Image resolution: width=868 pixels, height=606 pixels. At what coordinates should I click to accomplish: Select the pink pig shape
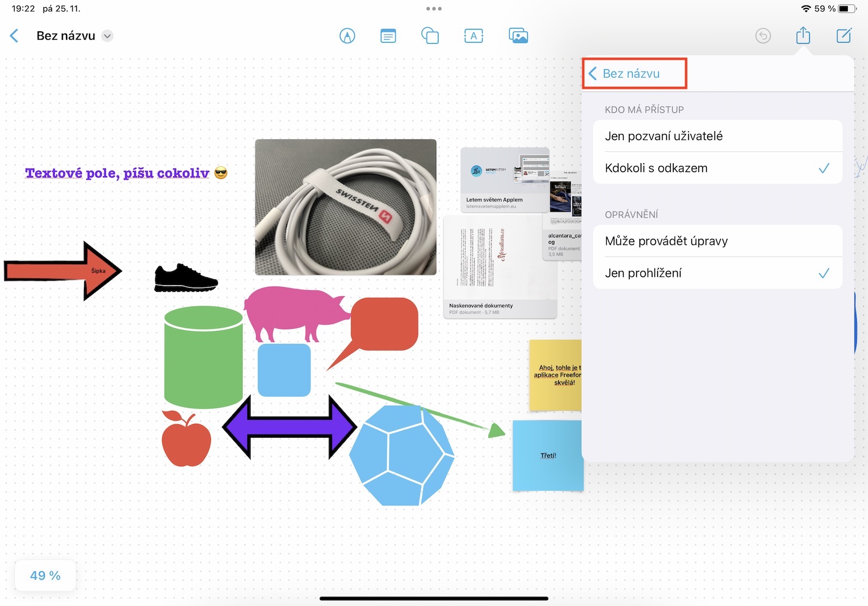point(296,314)
